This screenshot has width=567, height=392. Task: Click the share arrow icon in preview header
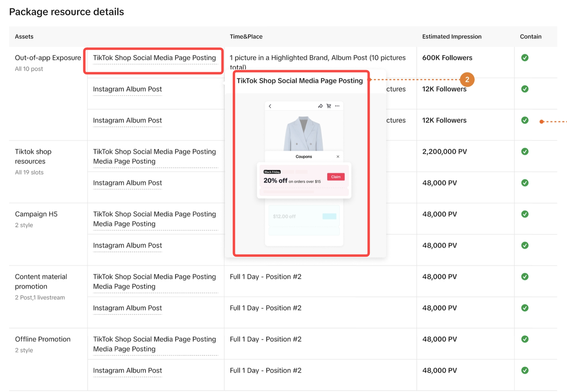(x=320, y=106)
